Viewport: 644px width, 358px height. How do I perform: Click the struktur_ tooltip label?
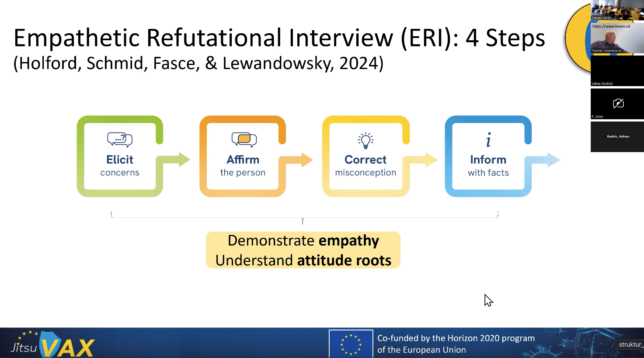point(630,344)
